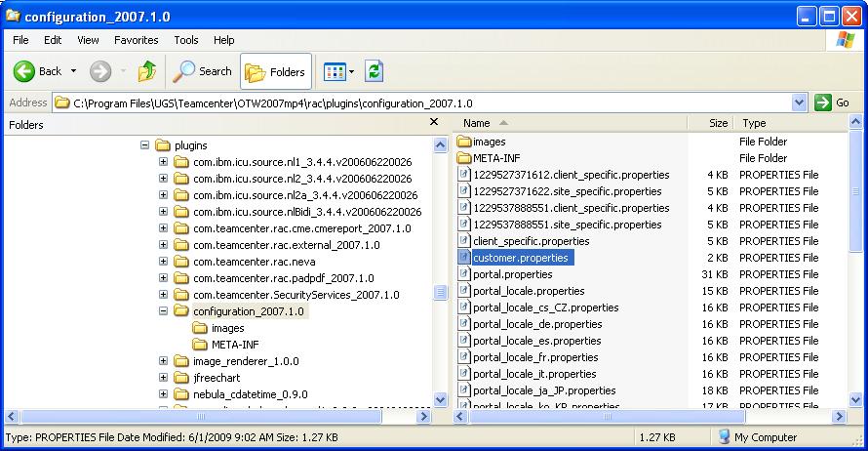Click client_specific.properties file icon

click(464, 241)
